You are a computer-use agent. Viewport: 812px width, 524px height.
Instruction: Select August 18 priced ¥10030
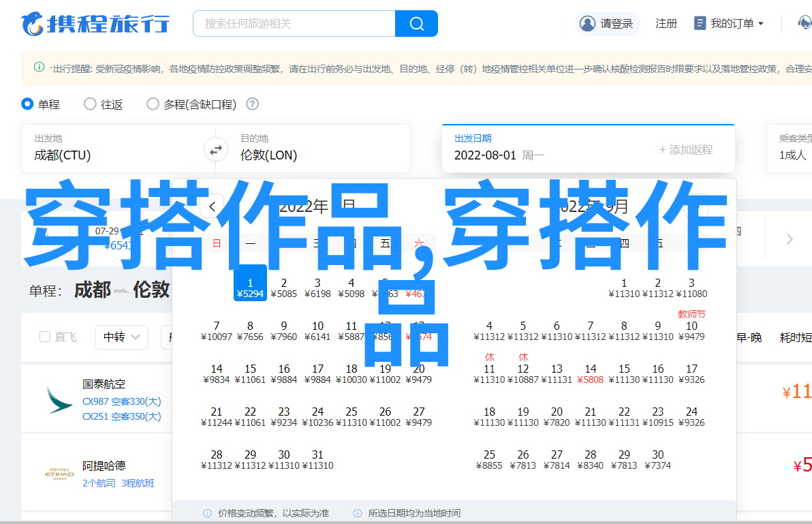coord(351,374)
